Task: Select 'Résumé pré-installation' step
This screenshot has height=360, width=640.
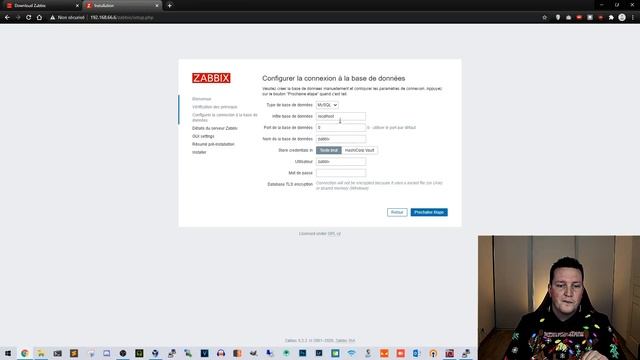Action: pos(213,144)
